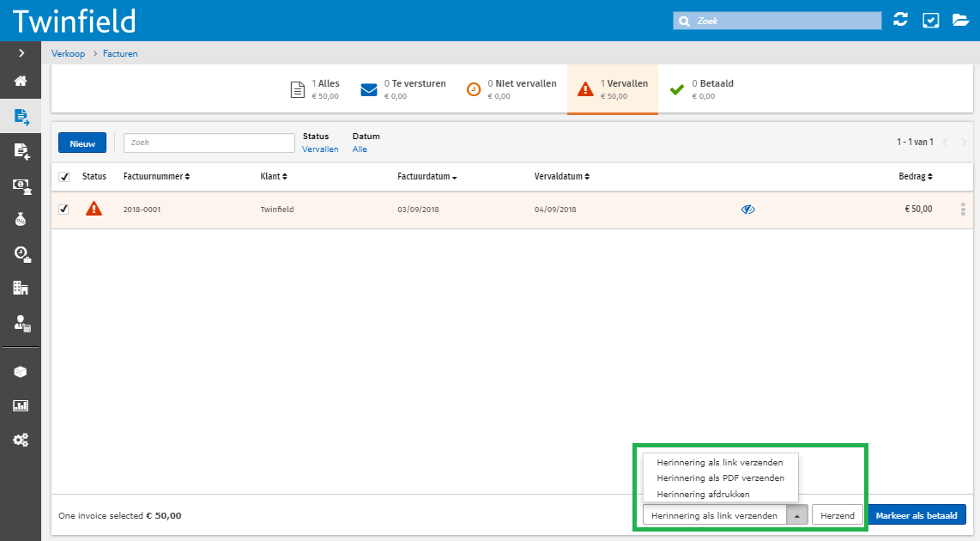Click the settings gears sidebar icon
This screenshot has width=980, height=541.
21,440
